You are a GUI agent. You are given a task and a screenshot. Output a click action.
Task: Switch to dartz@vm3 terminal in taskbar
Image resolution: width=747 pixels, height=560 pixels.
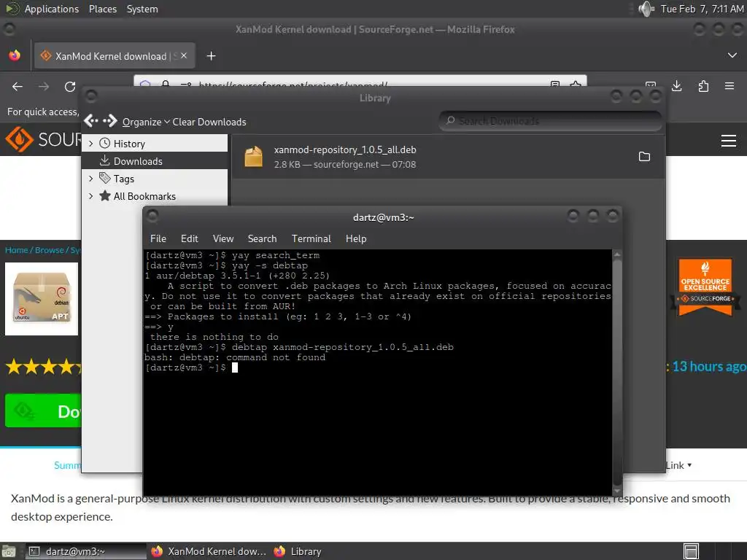point(86,551)
